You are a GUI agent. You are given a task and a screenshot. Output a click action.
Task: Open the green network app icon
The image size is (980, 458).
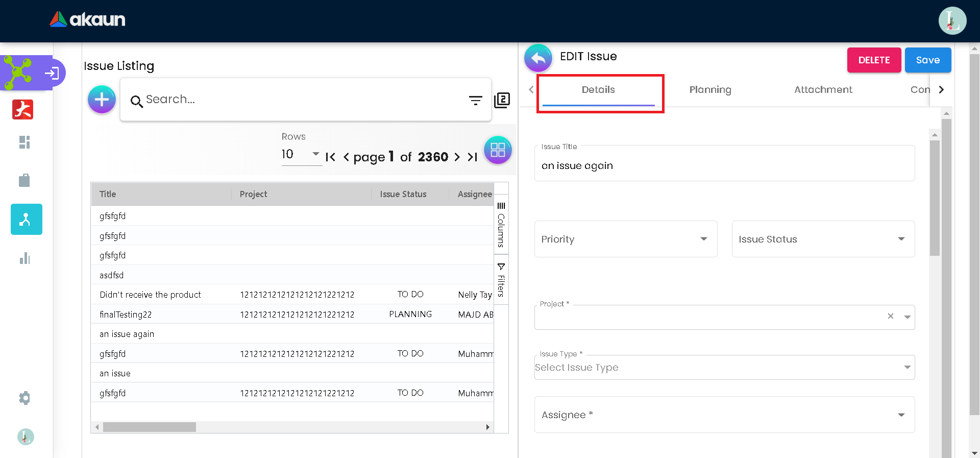[18, 73]
